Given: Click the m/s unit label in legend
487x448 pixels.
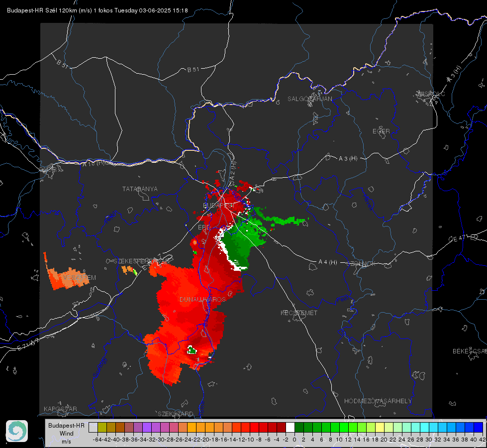Looking at the screenshot, I should (66, 442).
